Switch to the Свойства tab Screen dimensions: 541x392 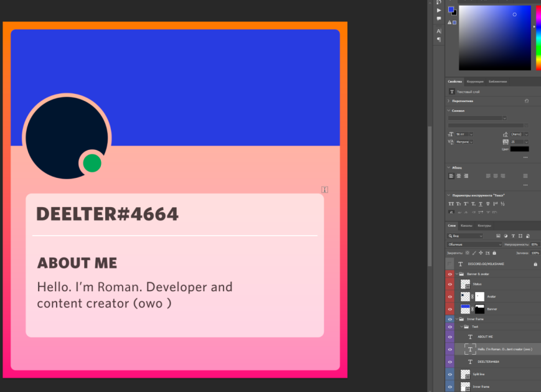tap(454, 82)
